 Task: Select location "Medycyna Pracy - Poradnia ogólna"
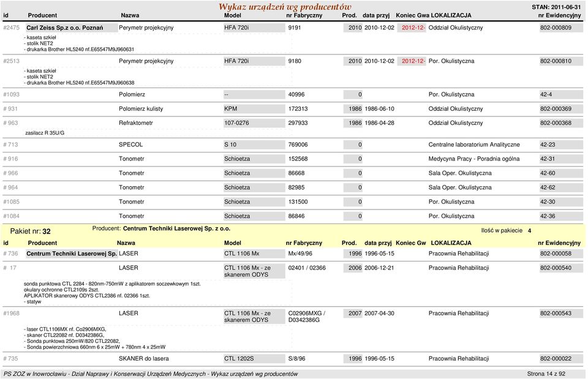click(474, 159)
